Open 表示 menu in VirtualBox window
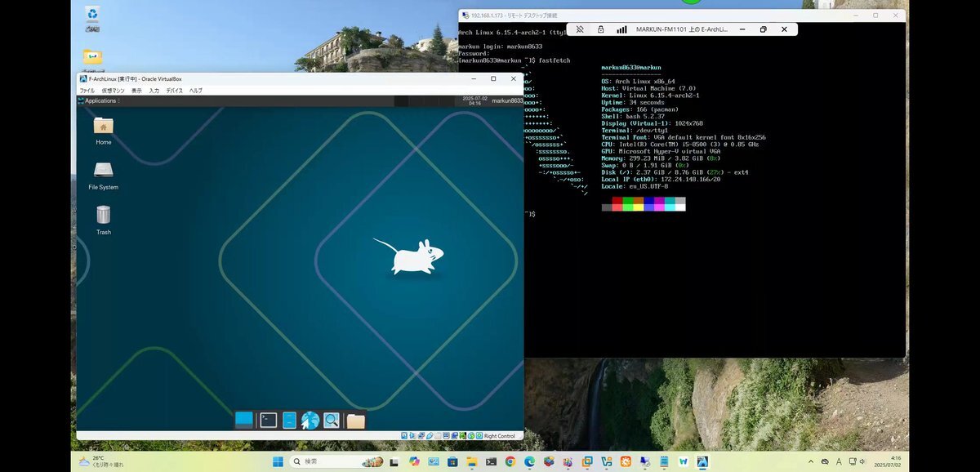This screenshot has height=472, width=980. coord(136,91)
